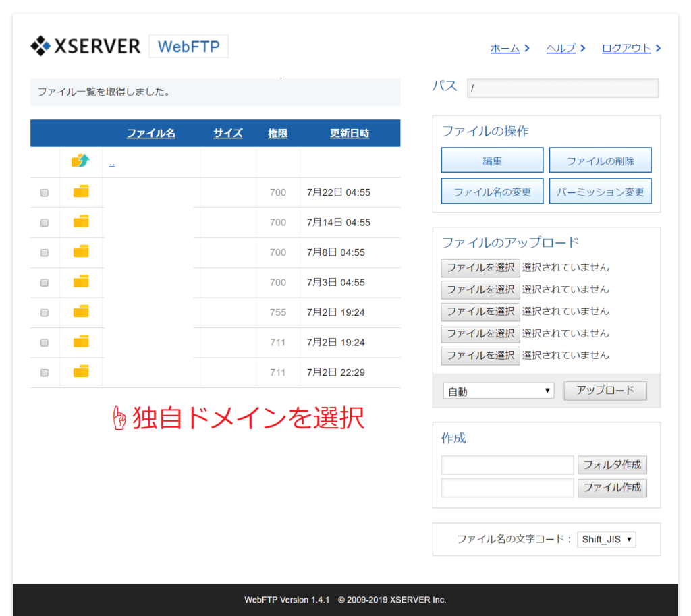Click the XSERVER logo
This screenshot has width=691, height=616.
(x=86, y=46)
